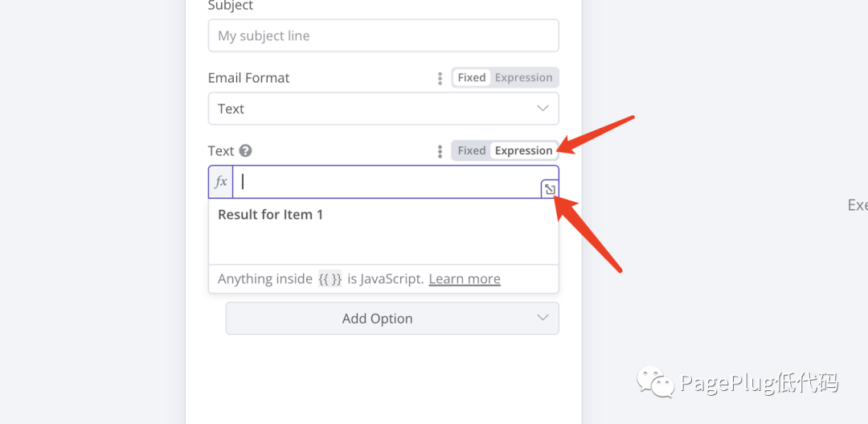Viewport: 868px width, 424px height.
Task: Click into Subject line input field
Action: tap(383, 35)
